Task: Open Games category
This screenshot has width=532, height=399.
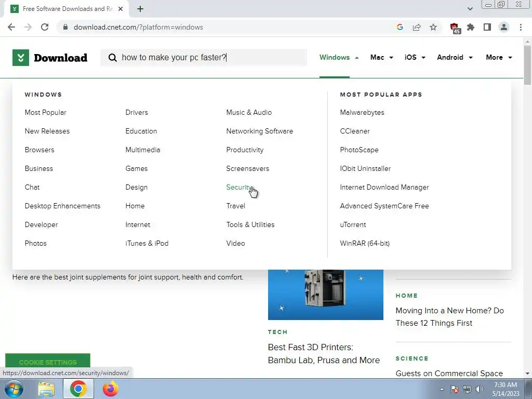Action: [x=137, y=168]
